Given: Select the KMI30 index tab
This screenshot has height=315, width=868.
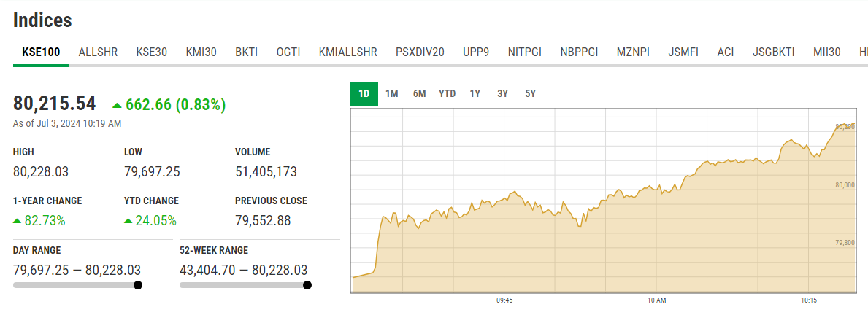Looking at the screenshot, I should 201,52.
